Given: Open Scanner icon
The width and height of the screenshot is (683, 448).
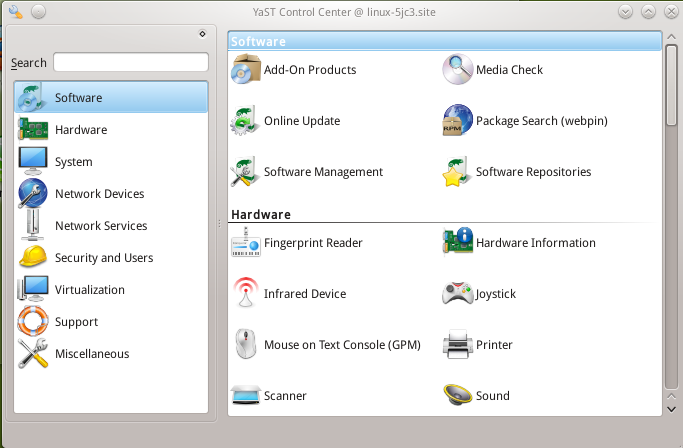Looking at the screenshot, I should point(246,395).
